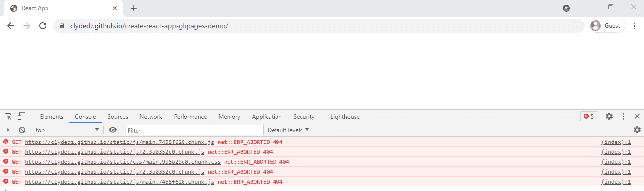Open the Performance tab

190,117
